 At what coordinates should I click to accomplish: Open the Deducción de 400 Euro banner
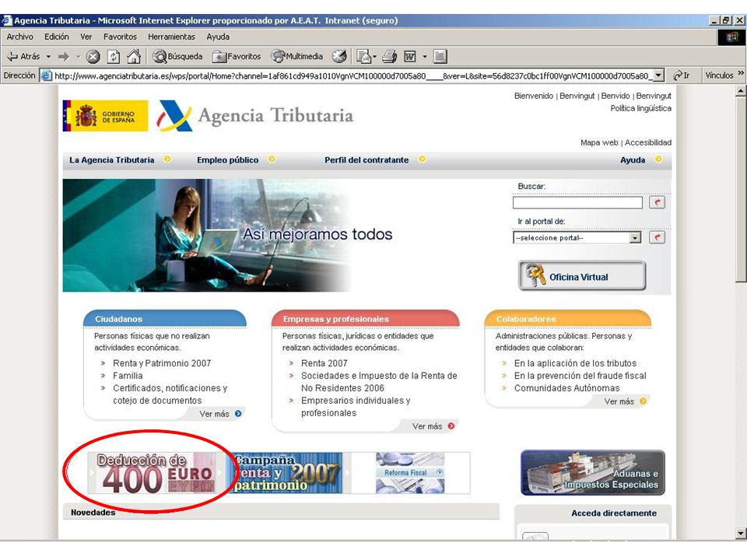[x=156, y=473]
